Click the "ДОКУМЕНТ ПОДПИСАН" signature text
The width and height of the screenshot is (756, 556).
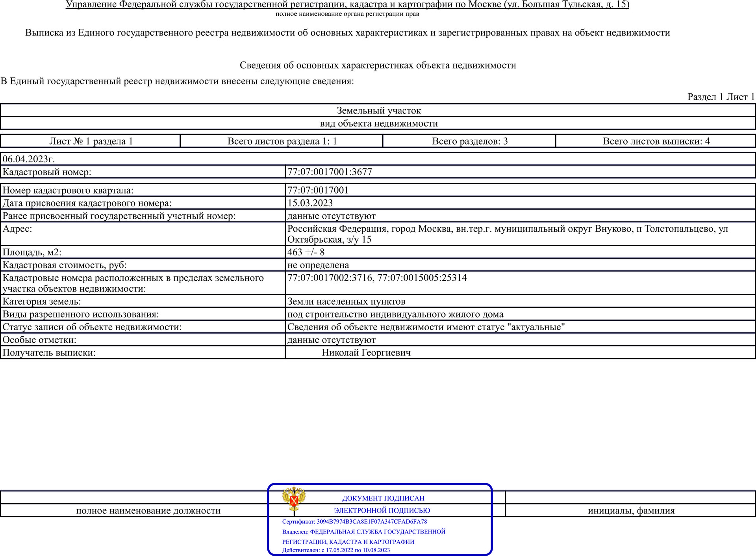[383, 498]
